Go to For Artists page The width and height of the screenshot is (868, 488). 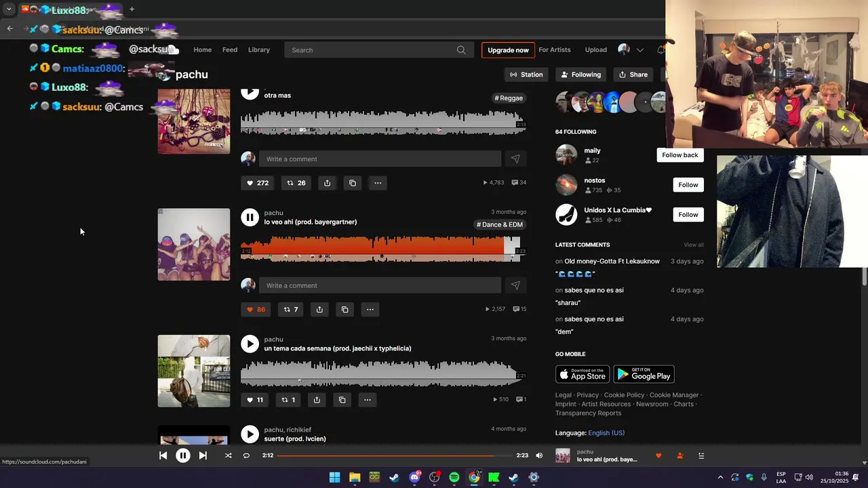click(555, 49)
